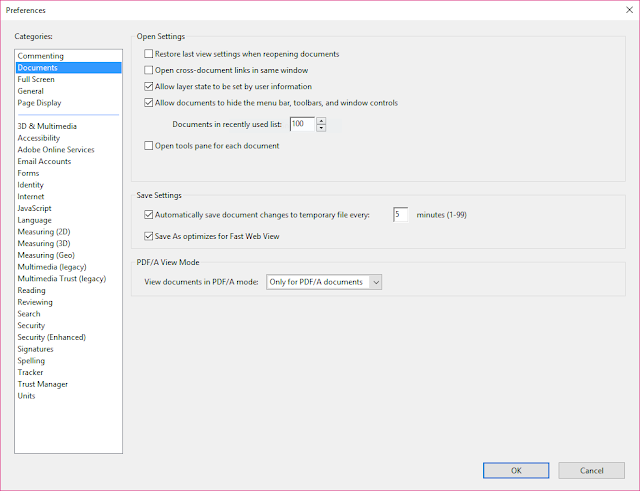Open the Signatures category
The height and width of the screenshot is (491, 640).
[68, 349]
